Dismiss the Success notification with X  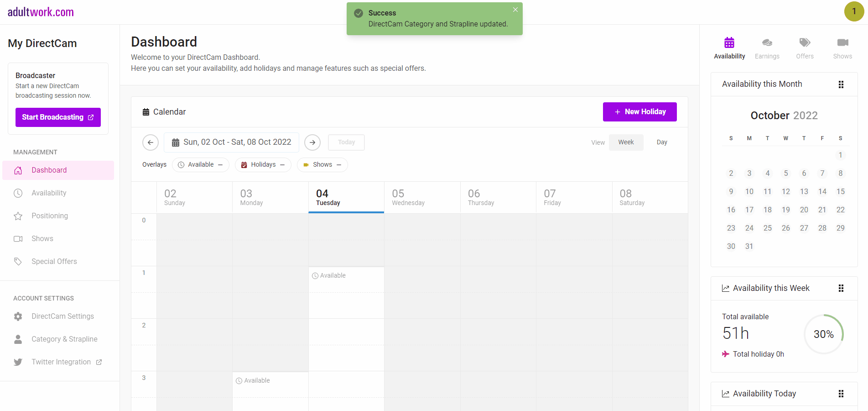pos(515,10)
